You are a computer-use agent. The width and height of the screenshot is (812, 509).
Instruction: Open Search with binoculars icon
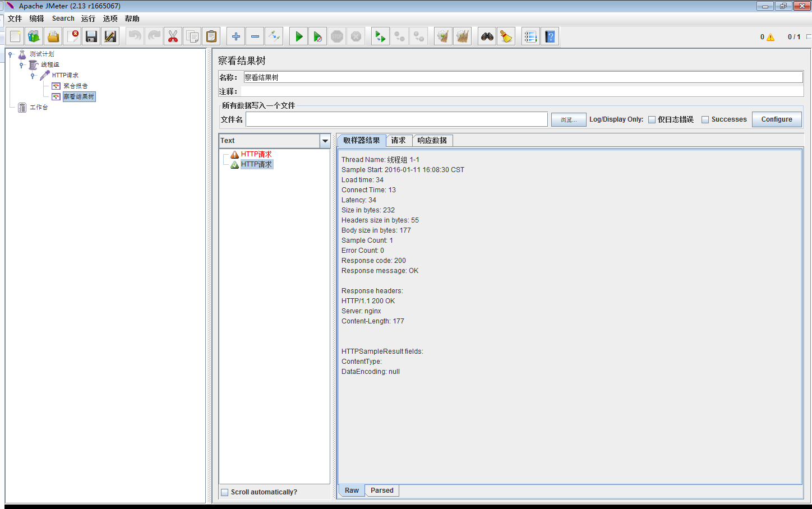pos(487,36)
